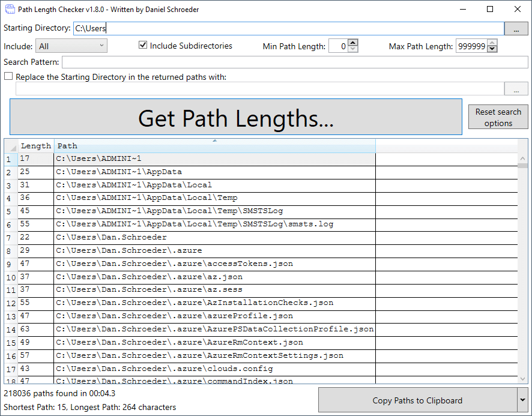This screenshot has height=416, width=532.
Task: Enable Replace the Starting Directory checkbox
Action: [8, 76]
